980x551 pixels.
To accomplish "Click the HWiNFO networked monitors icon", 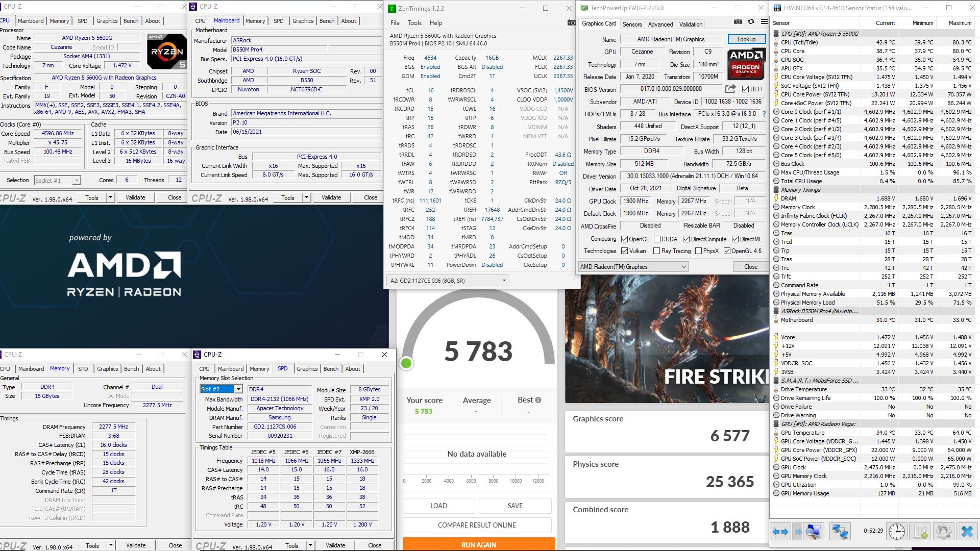I will (840, 532).
